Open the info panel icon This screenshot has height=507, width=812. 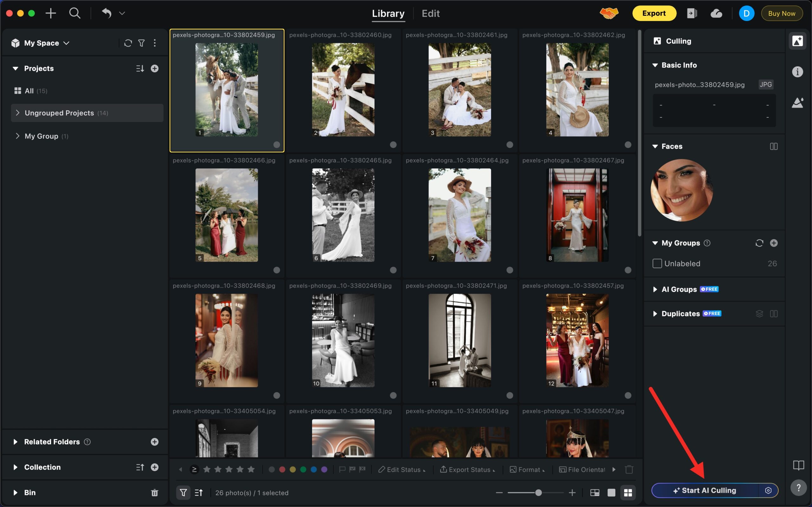[797, 72]
